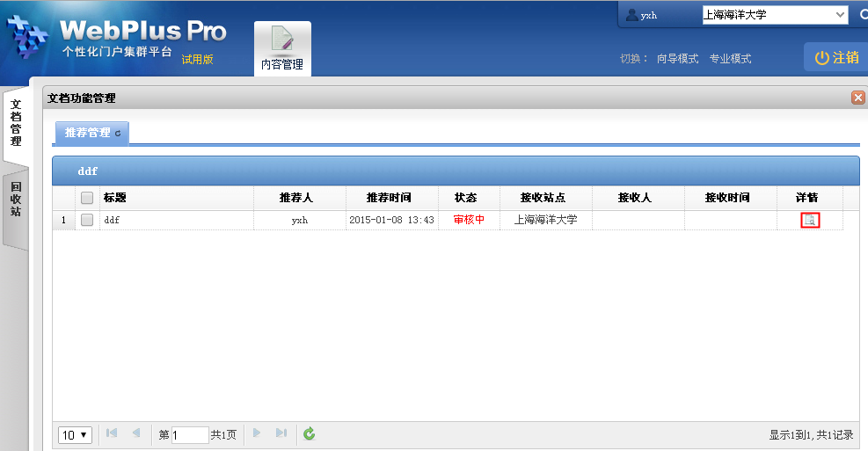Switch to 向导模式 wizard mode link
Viewport: 868px width, 451px height.
click(x=677, y=59)
